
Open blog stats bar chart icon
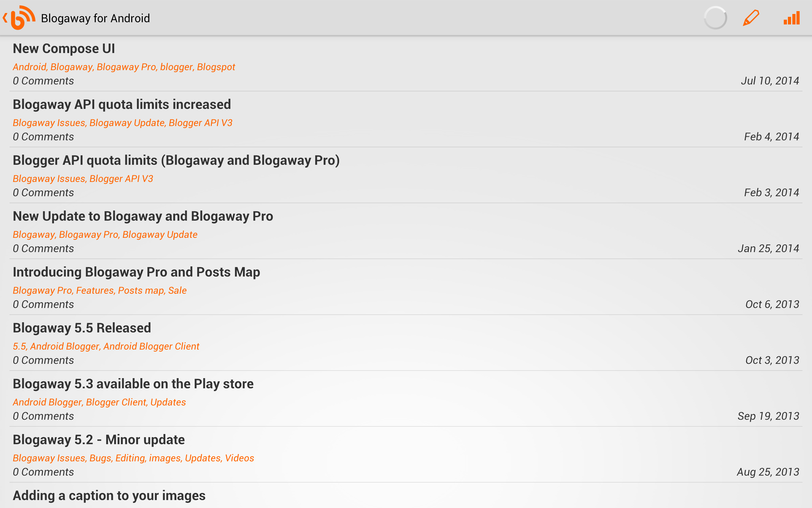[791, 18]
